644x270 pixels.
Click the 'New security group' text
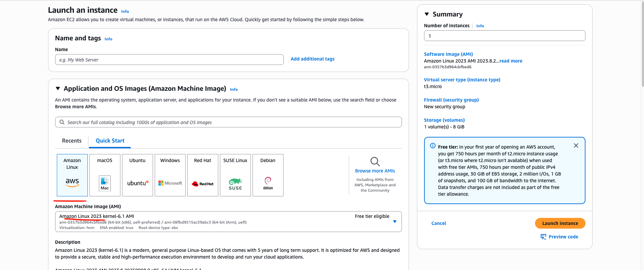(445, 107)
